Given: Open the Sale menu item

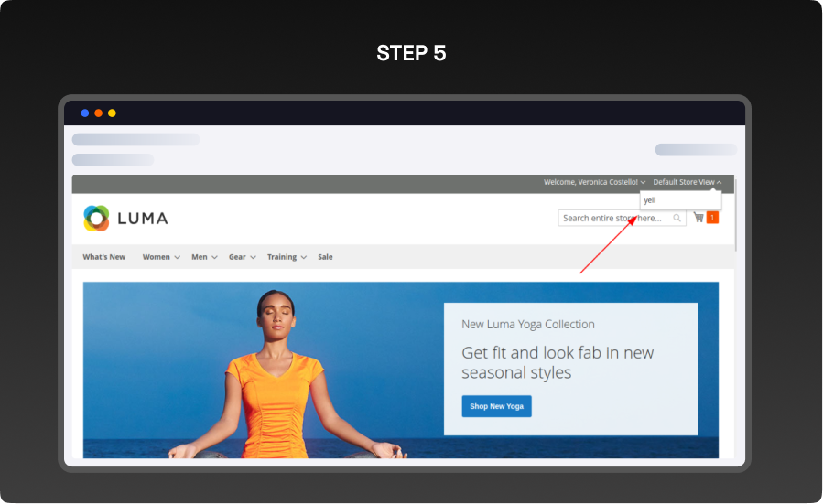Looking at the screenshot, I should [325, 257].
